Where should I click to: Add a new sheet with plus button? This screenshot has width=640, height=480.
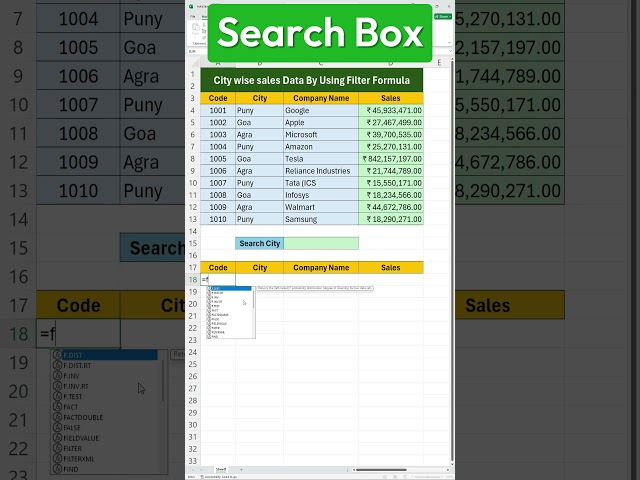(241, 470)
